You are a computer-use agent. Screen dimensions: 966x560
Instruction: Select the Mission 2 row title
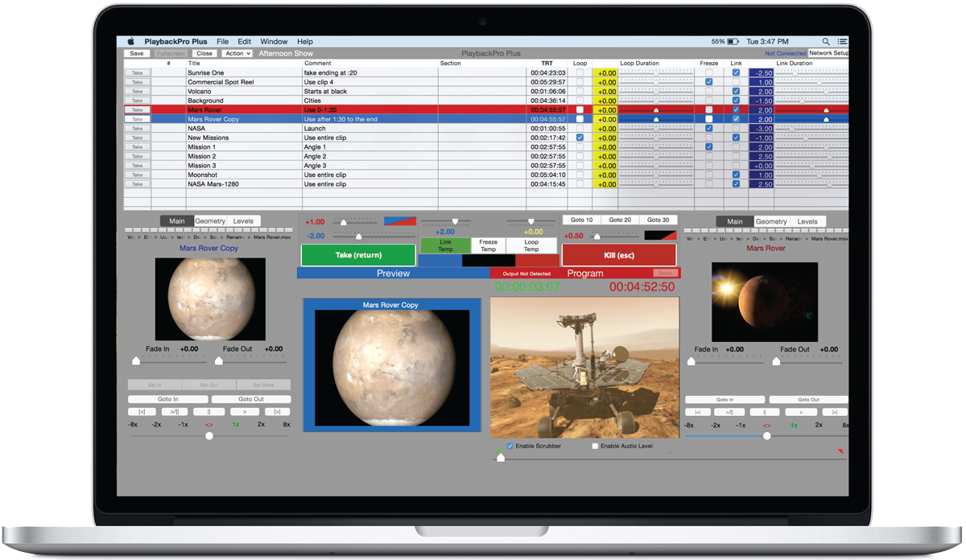[x=201, y=156]
